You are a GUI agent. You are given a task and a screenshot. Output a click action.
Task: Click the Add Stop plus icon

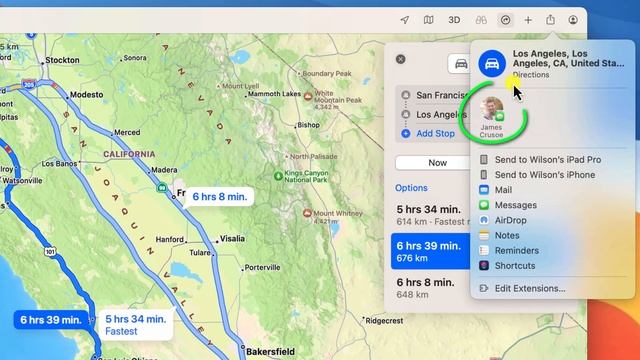[x=405, y=133]
